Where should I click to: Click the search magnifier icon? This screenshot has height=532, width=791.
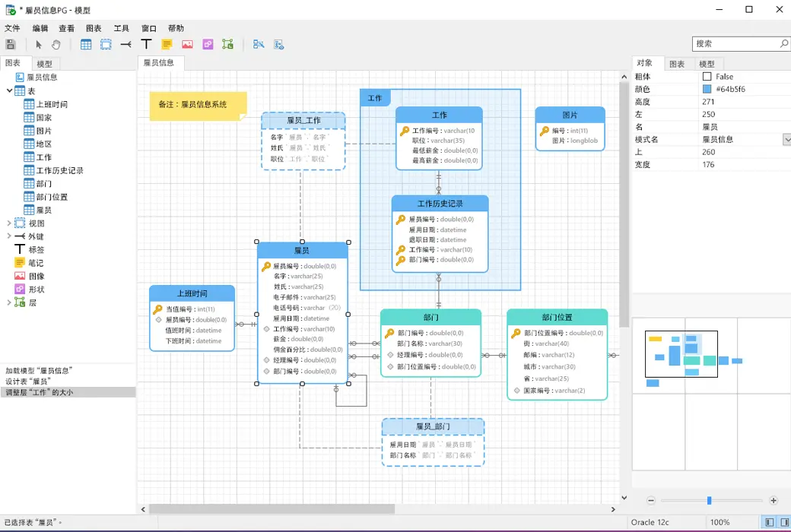point(783,44)
